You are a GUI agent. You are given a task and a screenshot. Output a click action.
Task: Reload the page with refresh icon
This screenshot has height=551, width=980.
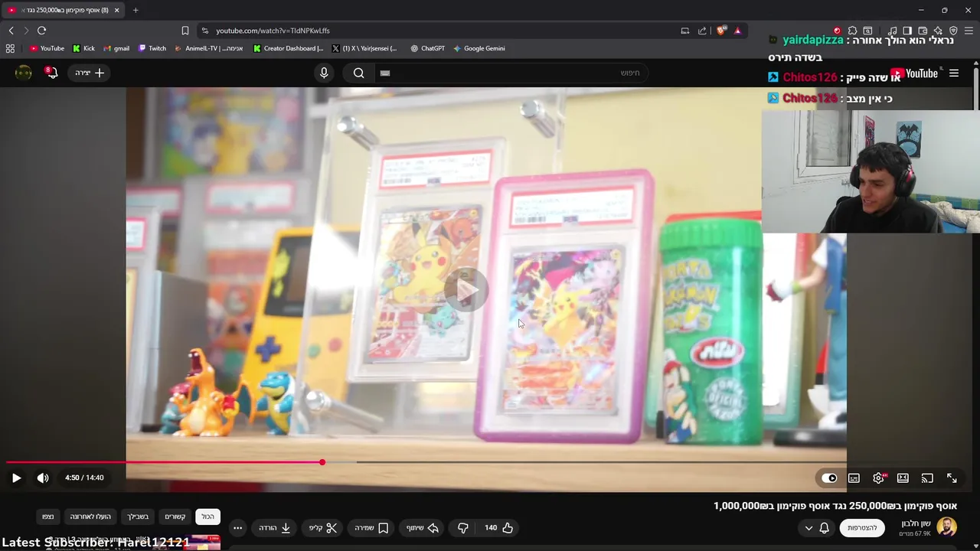click(x=41, y=31)
